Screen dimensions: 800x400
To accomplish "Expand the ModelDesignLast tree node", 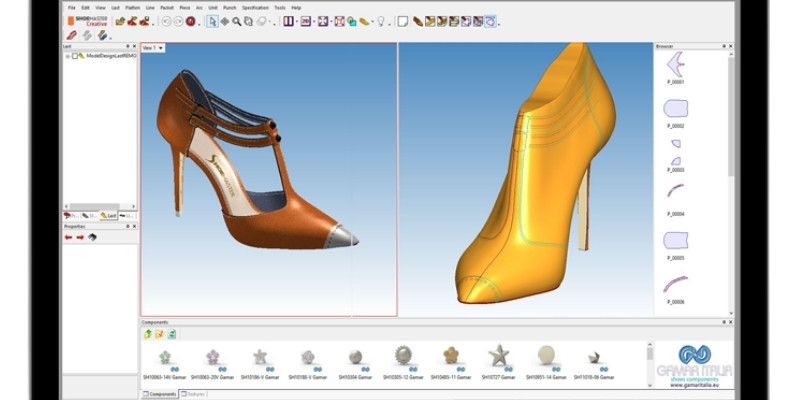I will pyautogui.click(x=67, y=56).
